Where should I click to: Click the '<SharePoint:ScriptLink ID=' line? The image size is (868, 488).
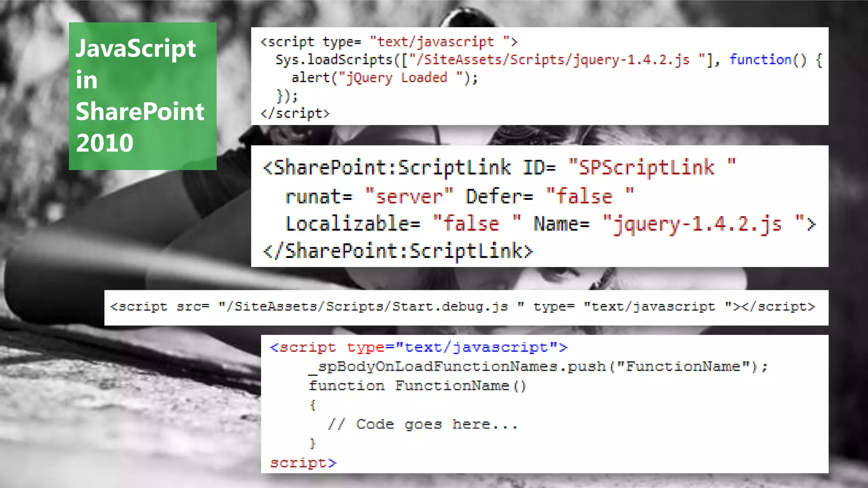pyautogui.click(x=500, y=167)
